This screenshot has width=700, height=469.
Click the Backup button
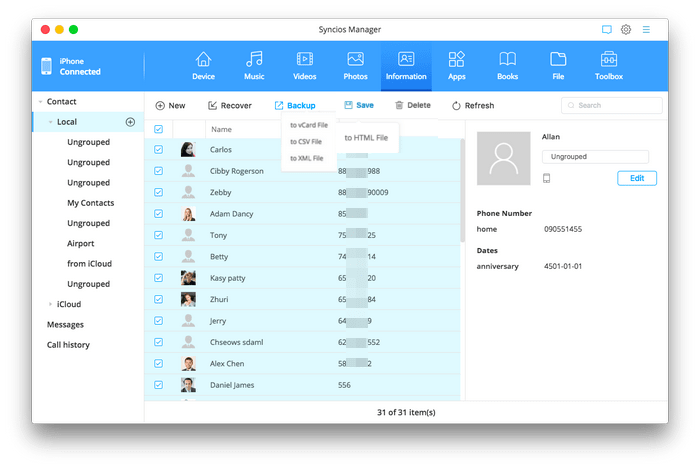(295, 105)
